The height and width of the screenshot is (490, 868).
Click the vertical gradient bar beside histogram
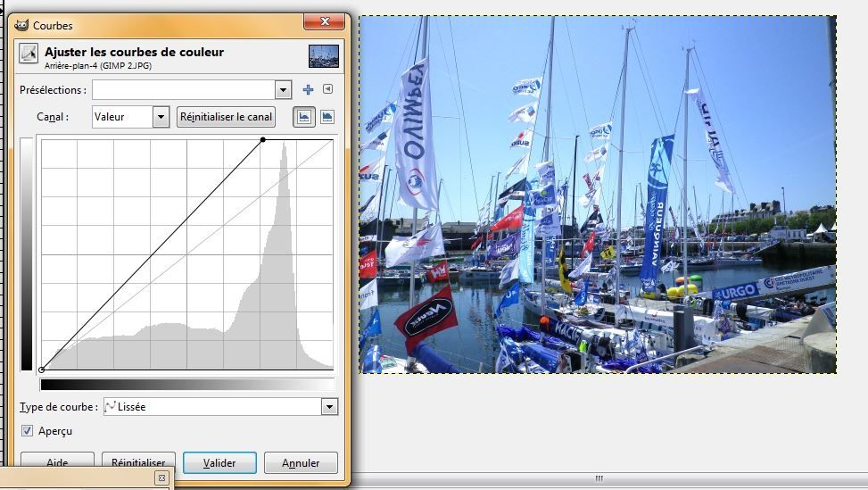[27, 254]
